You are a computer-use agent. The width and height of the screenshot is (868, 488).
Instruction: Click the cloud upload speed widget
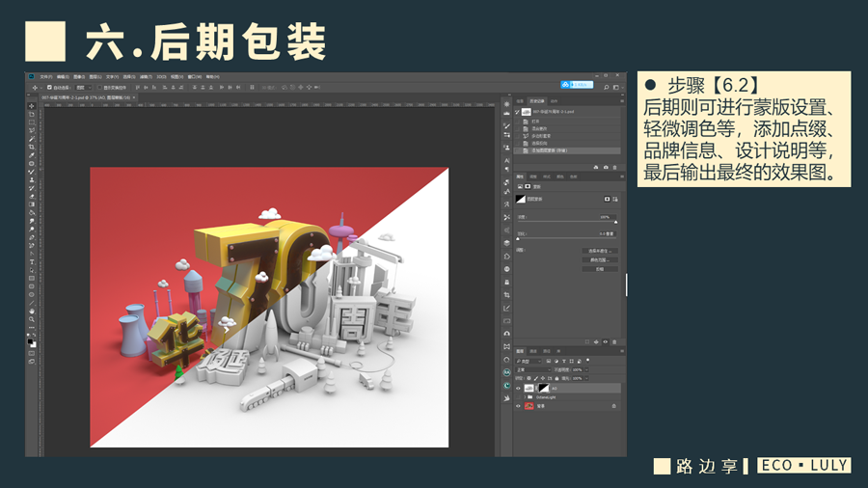pos(577,85)
